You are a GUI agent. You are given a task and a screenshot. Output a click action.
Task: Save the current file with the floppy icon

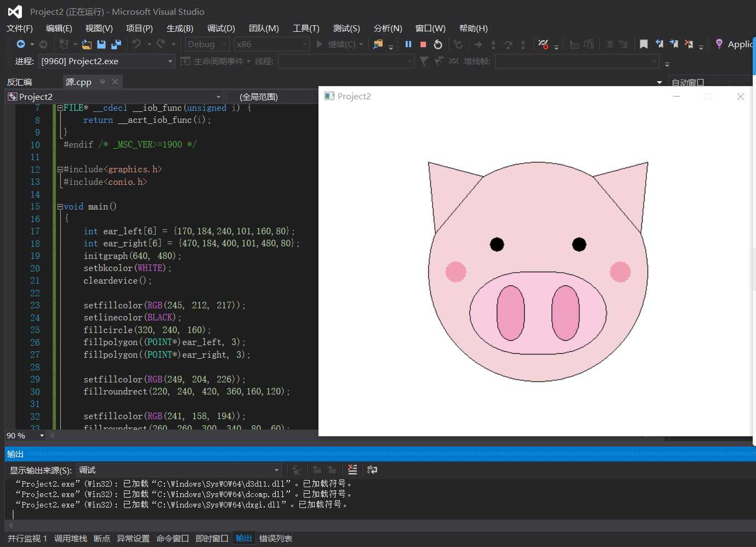101,44
